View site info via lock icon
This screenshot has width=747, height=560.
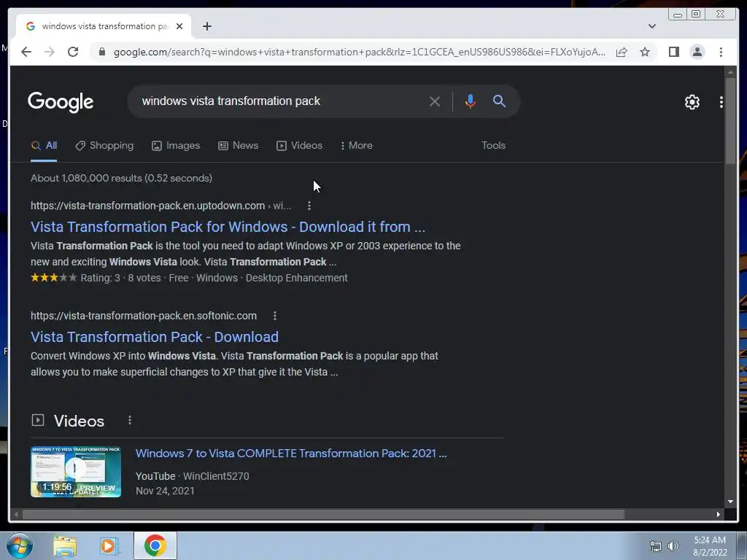101,52
